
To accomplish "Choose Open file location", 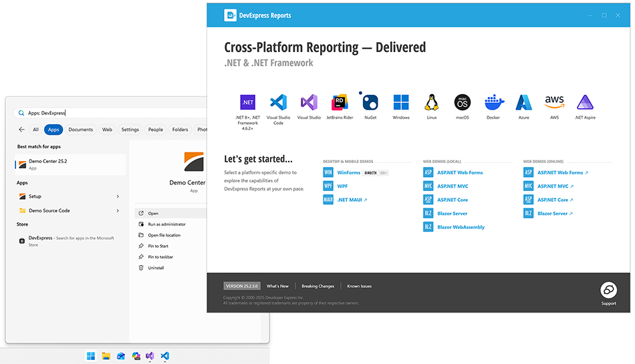I will [164, 235].
